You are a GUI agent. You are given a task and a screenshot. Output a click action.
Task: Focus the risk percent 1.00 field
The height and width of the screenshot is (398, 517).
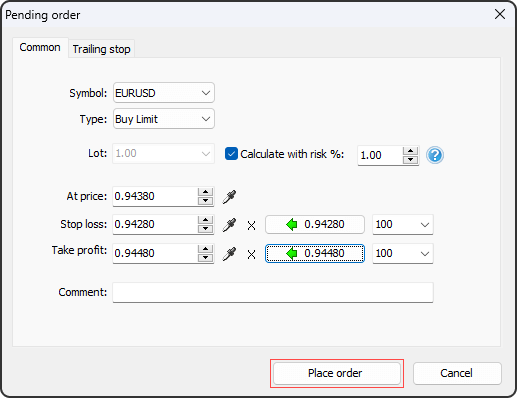point(380,155)
